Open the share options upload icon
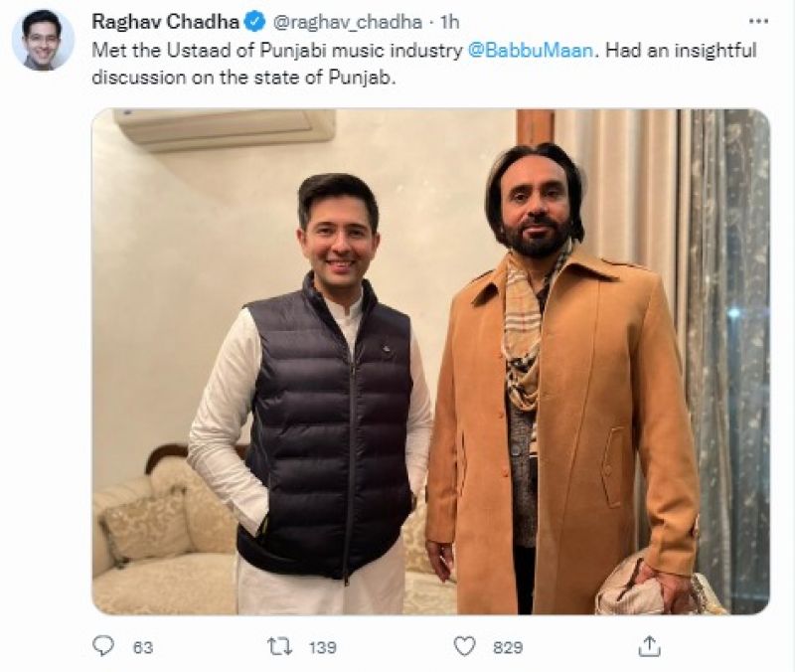Screen dimensions: 795x672 tap(650, 646)
